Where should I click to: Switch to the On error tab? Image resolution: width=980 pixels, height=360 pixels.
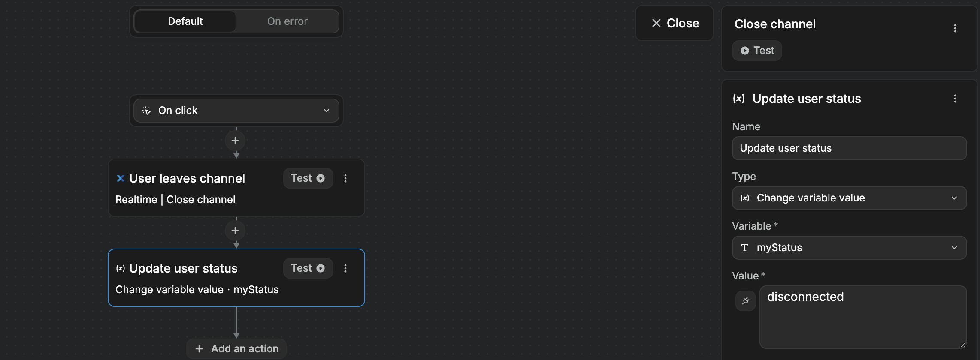(x=287, y=21)
